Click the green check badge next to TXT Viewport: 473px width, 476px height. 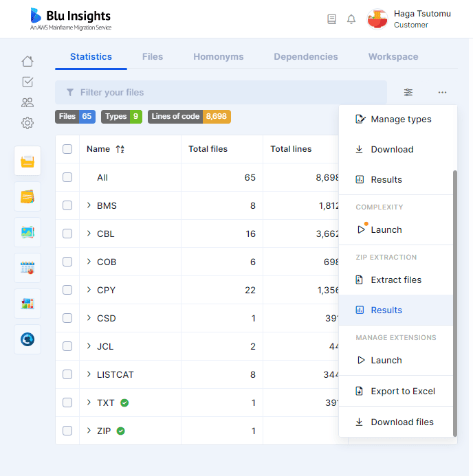pyautogui.click(x=124, y=403)
